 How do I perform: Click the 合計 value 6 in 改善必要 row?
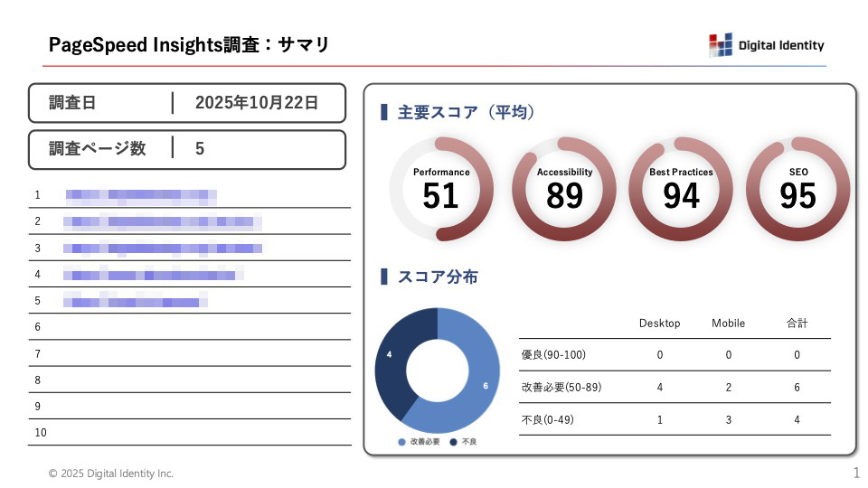click(x=797, y=388)
